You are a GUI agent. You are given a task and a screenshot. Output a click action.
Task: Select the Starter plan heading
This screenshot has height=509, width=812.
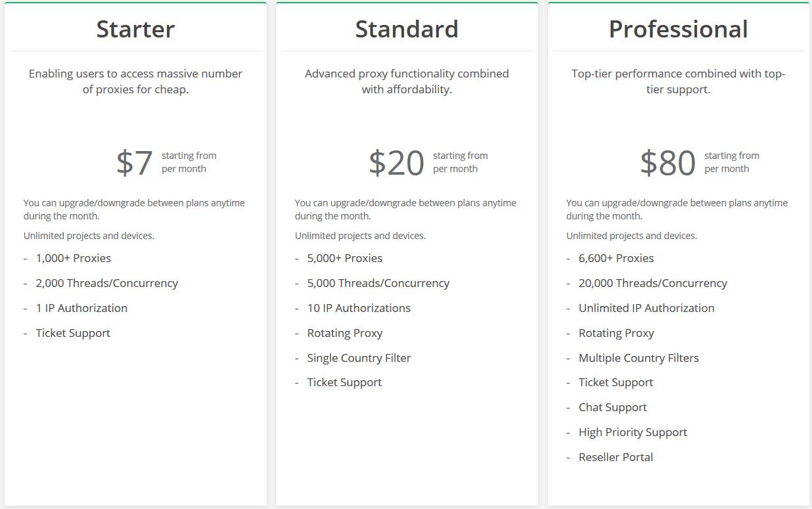135,29
